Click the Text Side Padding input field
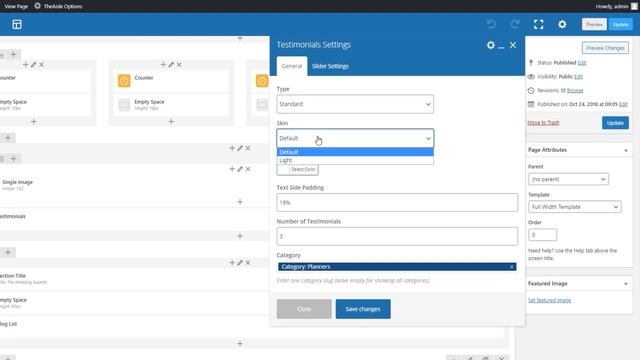 (397, 202)
